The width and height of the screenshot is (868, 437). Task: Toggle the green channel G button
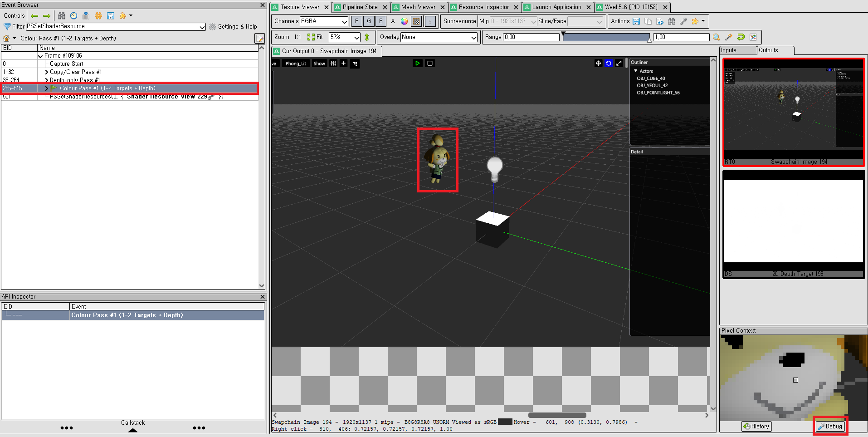click(369, 21)
